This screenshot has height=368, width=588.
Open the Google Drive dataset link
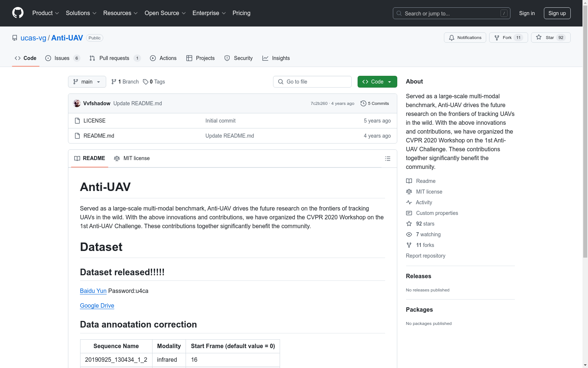click(97, 305)
